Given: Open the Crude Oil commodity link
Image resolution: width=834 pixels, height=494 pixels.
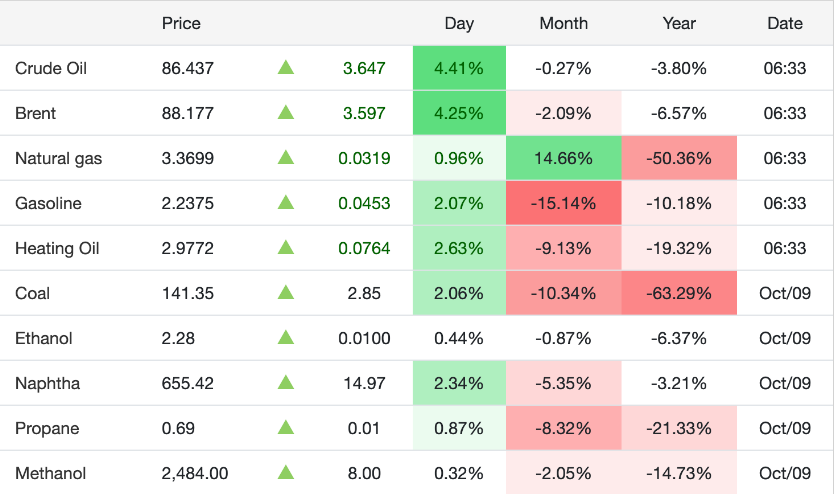Looking at the screenshot, I should pos(51,69).
